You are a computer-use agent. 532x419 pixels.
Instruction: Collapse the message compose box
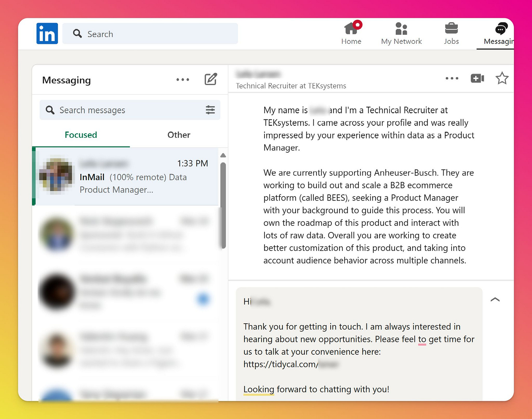coord(495,300)
